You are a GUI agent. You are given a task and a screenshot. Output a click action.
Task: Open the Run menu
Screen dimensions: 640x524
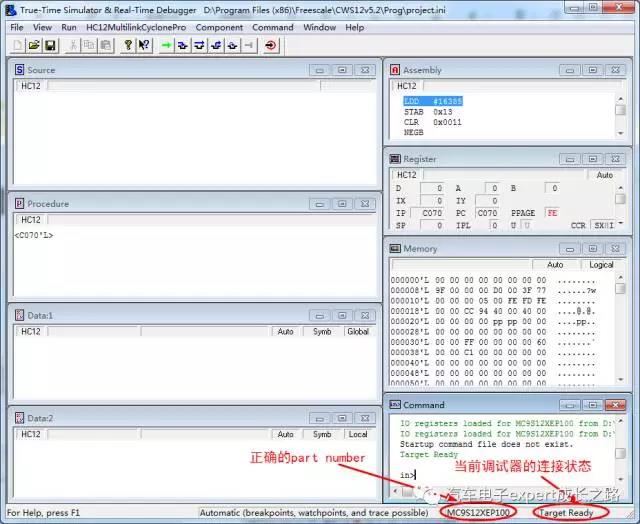[x=69, y=27]
